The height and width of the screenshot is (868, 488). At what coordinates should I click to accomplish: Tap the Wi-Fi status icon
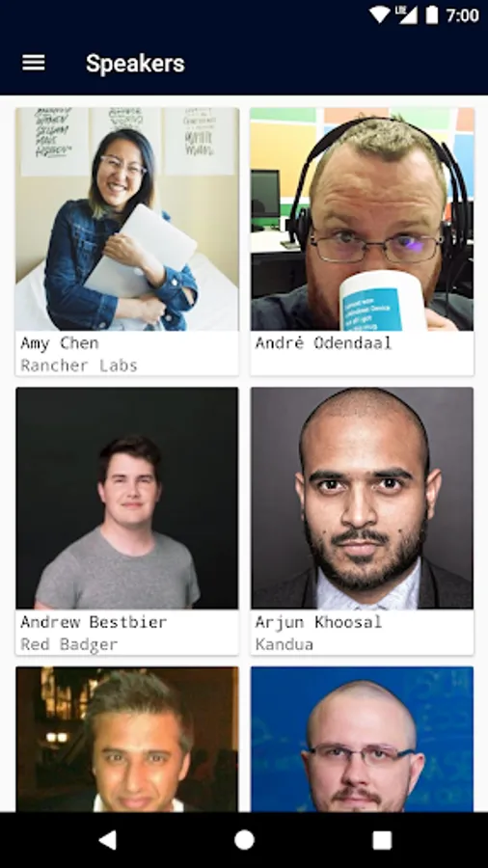(x=380, y=14)
